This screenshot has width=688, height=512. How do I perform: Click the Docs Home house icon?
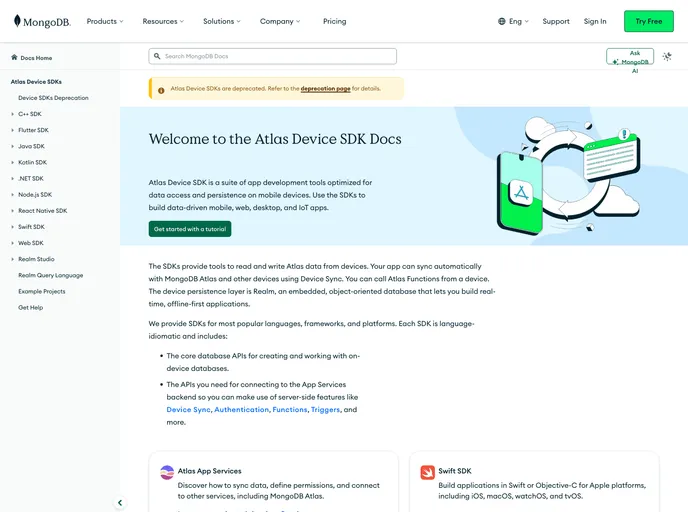point(14,58)
